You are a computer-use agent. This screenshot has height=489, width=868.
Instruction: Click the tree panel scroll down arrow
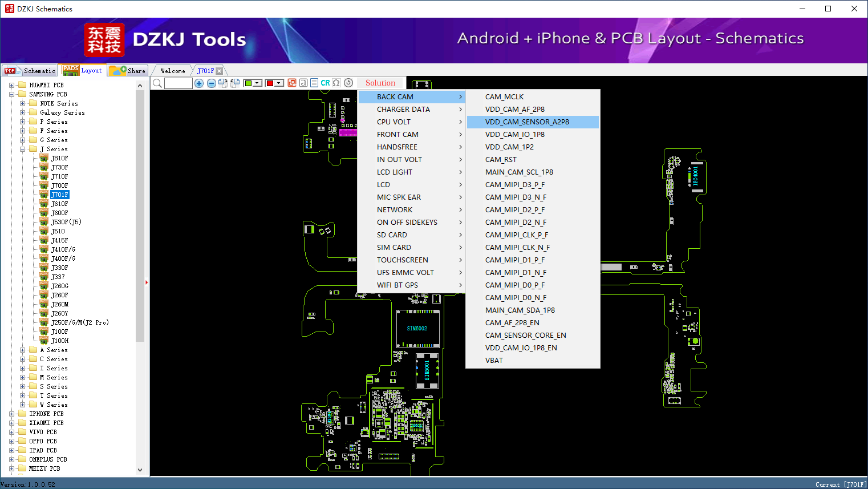click(140, 470)
